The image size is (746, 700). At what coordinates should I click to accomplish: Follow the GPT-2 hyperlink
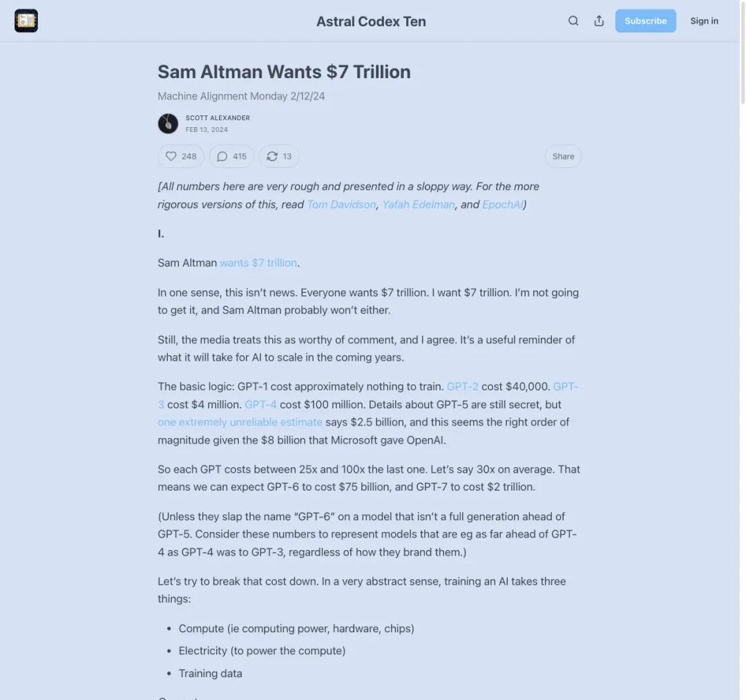coord(462,386)
